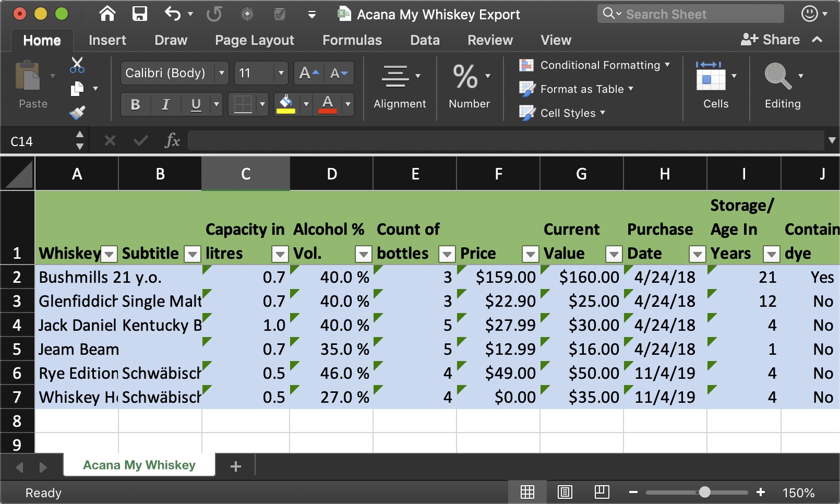This screenshot has width=840, height=504.
Task: Zoom in with plus button
Action: point(761,492)
